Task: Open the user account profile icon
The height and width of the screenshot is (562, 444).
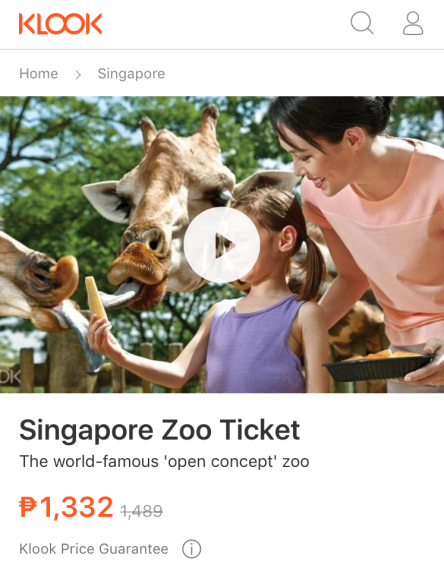Action: tap(413, 23)
